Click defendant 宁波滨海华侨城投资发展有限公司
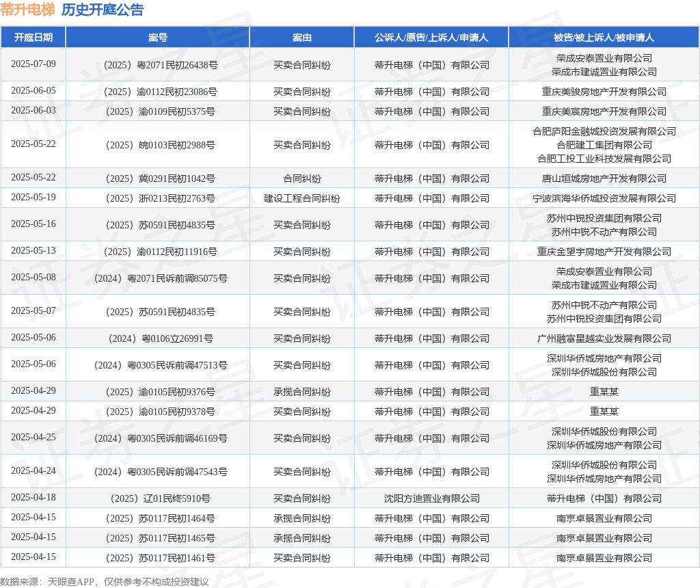The image size is (700, 588). (x=604, y=198)
